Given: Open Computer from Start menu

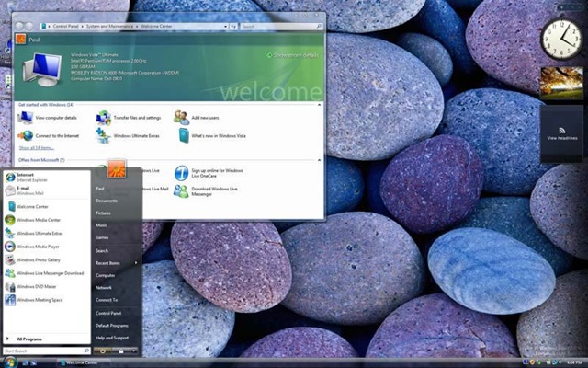Looking at the screenshot, I should point(105,275).
